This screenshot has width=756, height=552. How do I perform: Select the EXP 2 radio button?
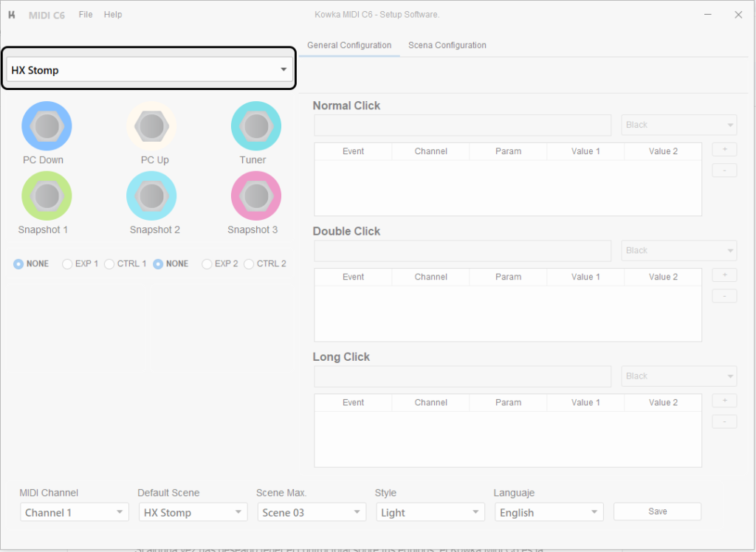pos(207,263)
